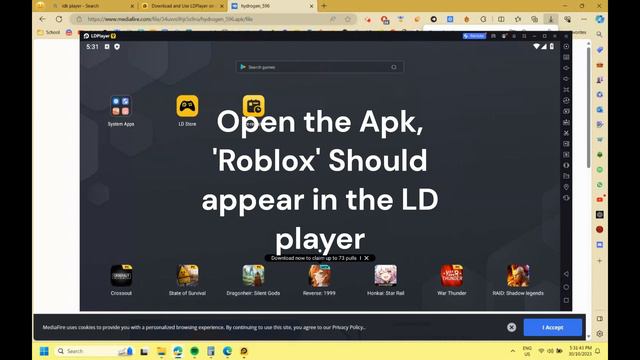This screenshot has width=640, height=360.
Task: Click the Android recent apps square button
Action: pyautogui.click(x=566, y=300)
